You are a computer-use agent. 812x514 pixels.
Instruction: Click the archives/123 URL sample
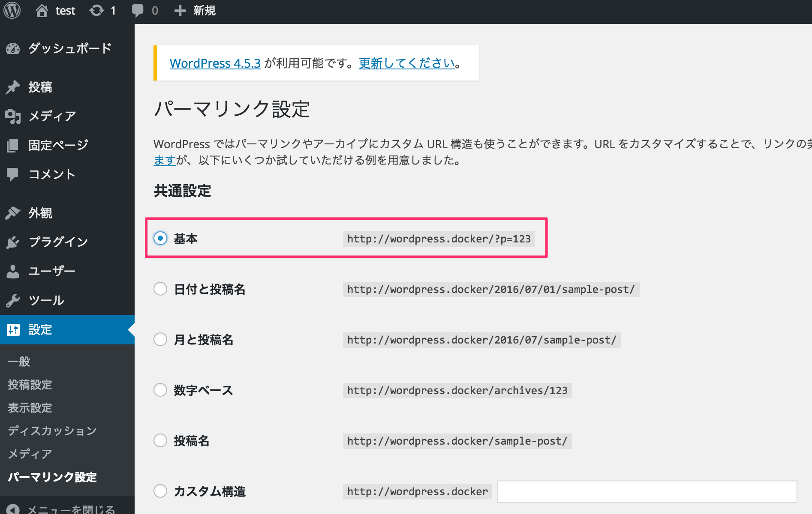(x=457, y=390)
